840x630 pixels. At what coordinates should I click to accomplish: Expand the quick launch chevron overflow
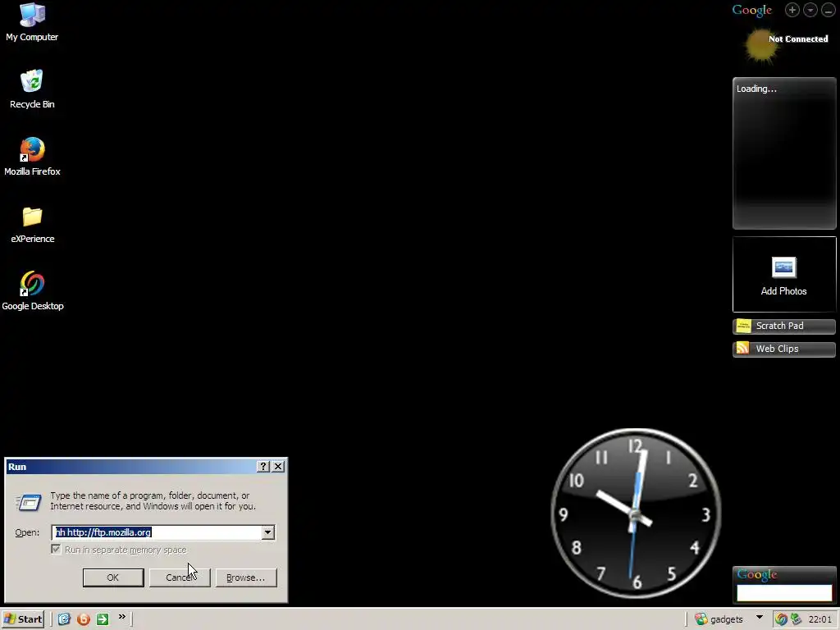click(122, 617)
